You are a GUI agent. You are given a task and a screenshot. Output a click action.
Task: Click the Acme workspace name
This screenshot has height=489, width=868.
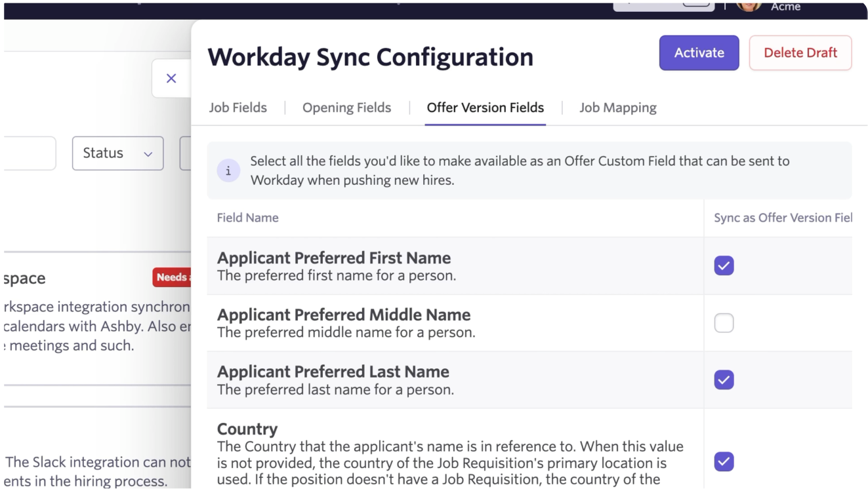coord(785,7)
